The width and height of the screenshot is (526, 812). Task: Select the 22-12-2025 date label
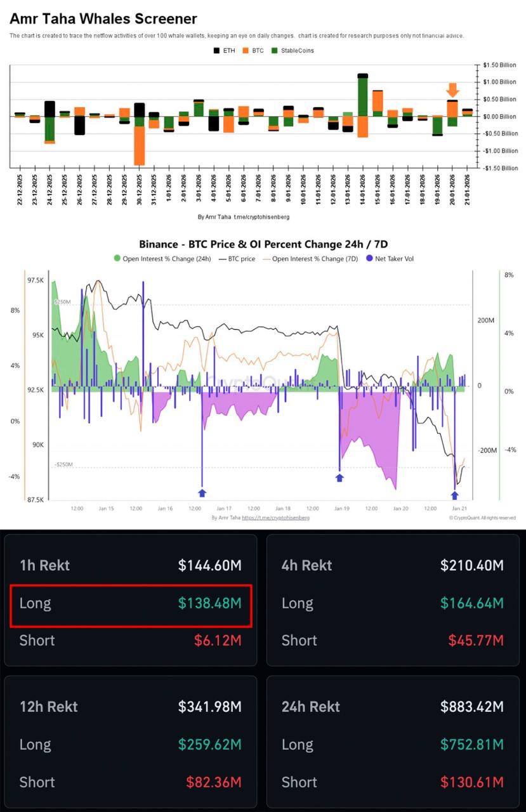[20, 190]
